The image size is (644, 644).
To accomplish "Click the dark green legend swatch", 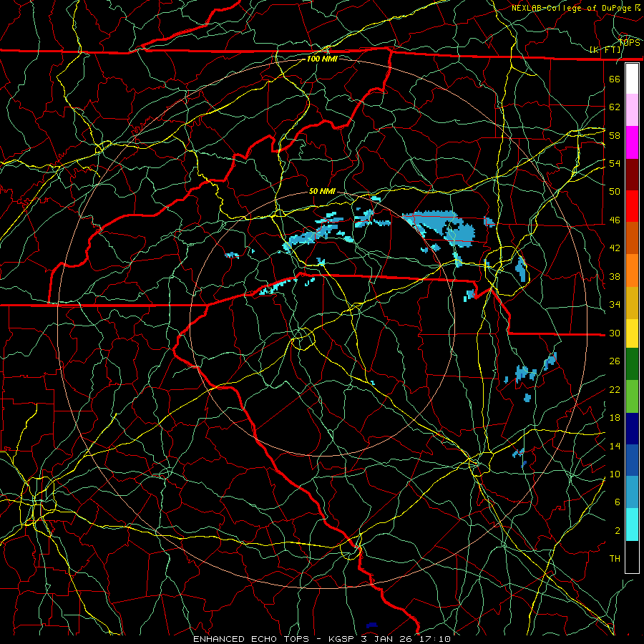I will click(x=632, y=364).
